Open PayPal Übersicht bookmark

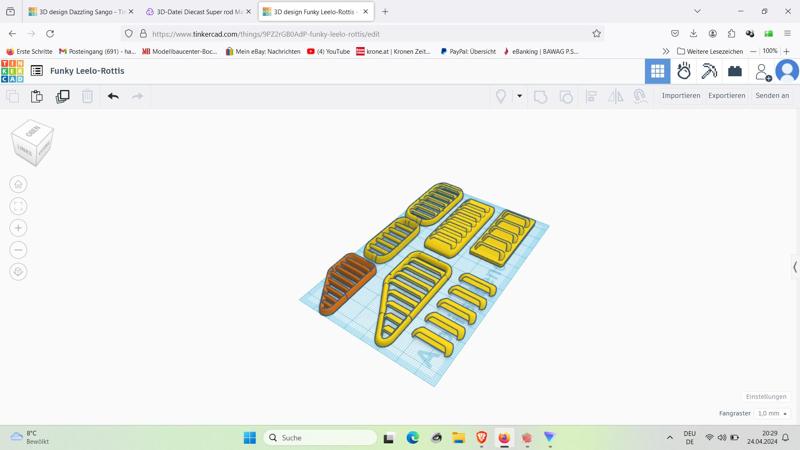click(x=468, y=52)
